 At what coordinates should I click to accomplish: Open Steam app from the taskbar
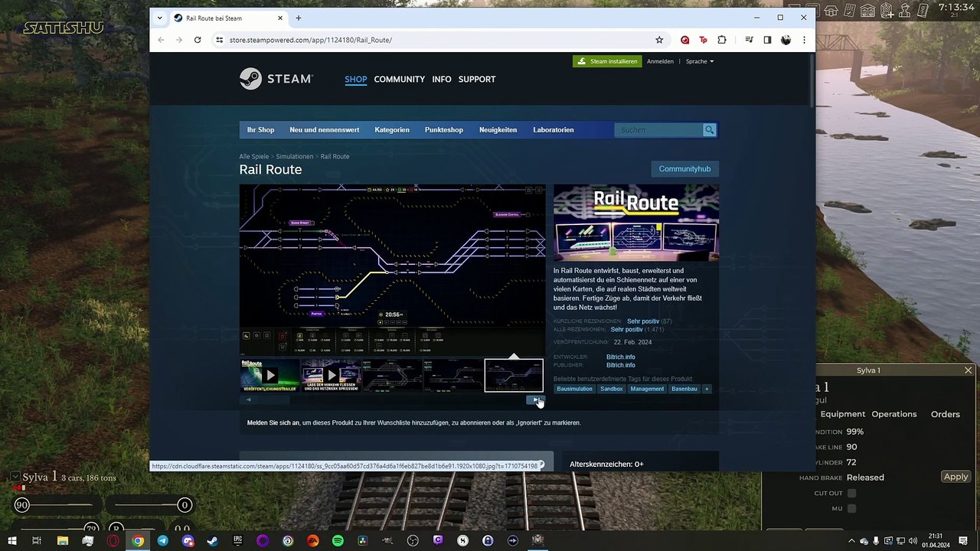(212, 540)
